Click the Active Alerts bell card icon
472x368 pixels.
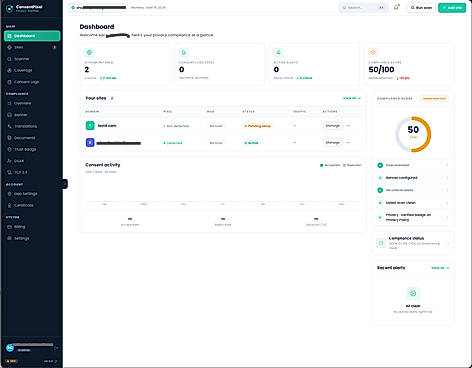(x=278, y=52)
